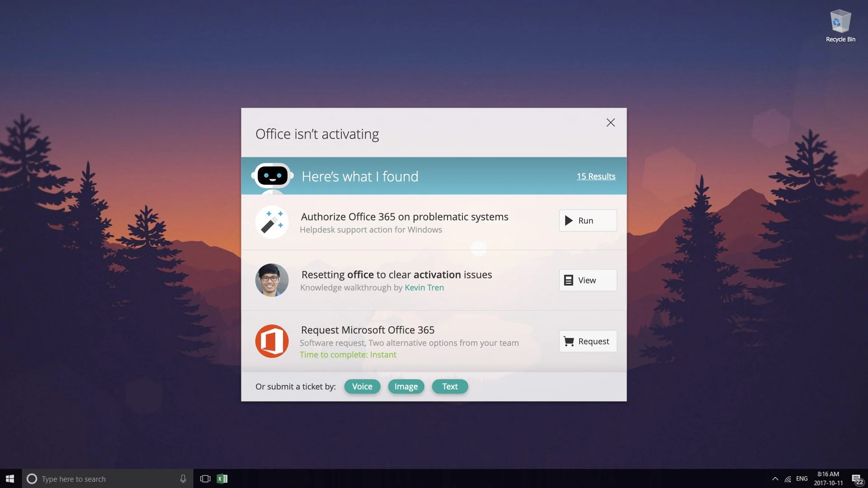Open the Action Center notifications icon
This screenshot has width=868, height=488.
[x=856, y=479]
